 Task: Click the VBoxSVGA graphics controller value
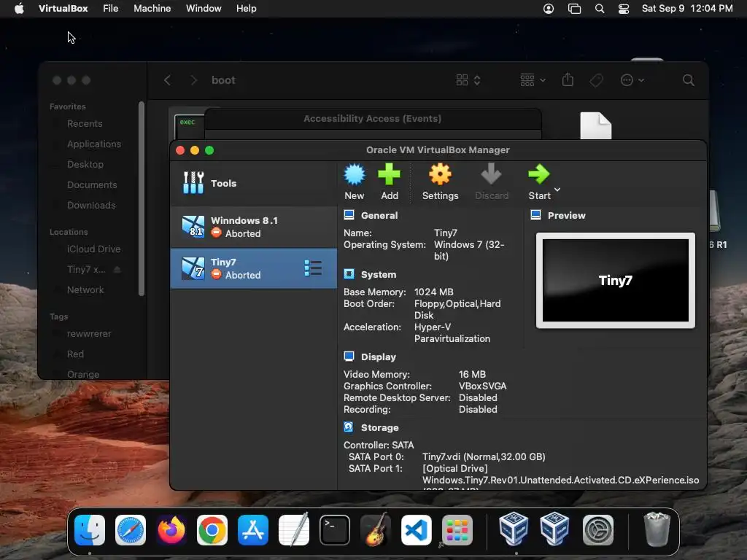(483, 386)
